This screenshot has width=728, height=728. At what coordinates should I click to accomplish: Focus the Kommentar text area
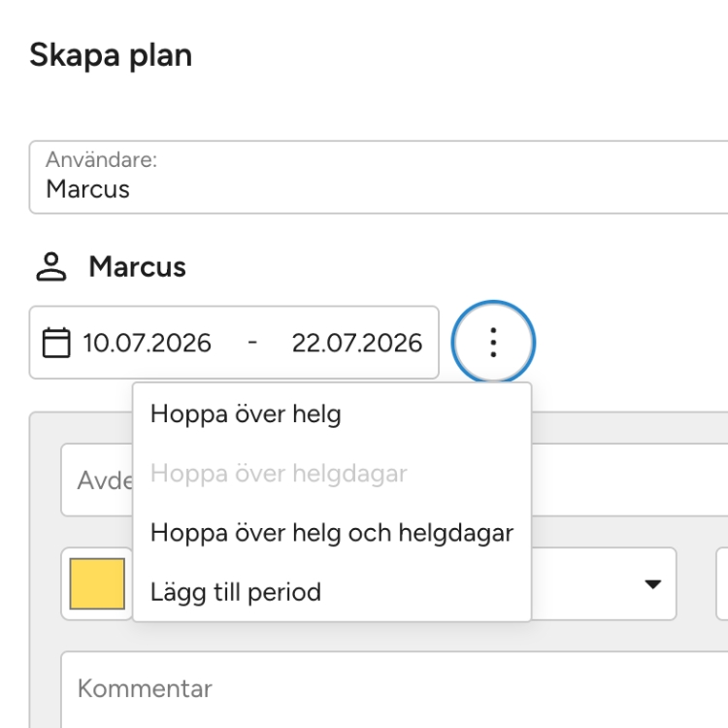(394, 689)
